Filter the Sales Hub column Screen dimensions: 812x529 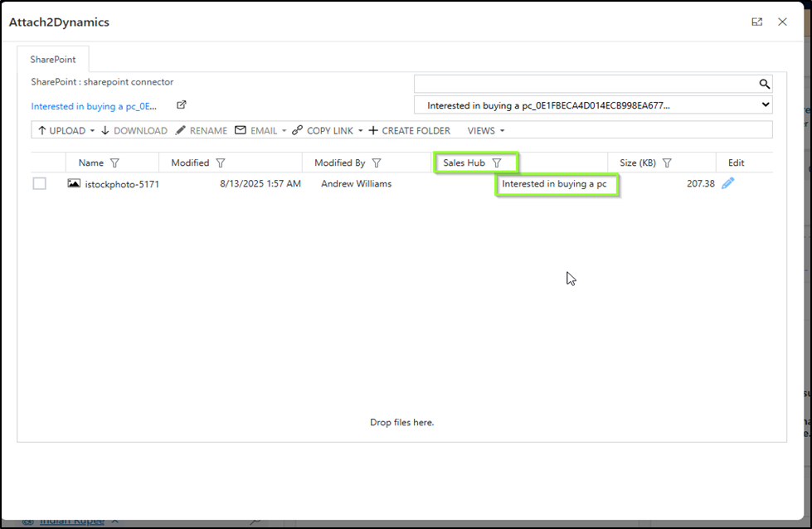(x=497, y=163)
